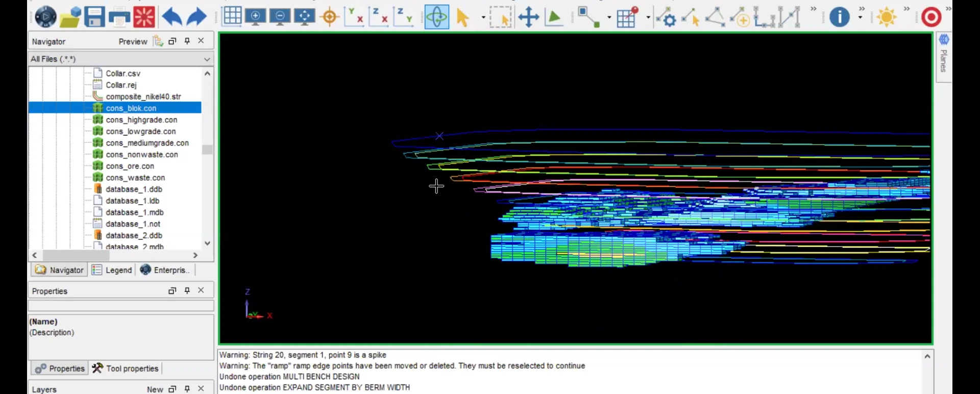Image resolution: width=980 pixels, height=394 pixels.
Task: Select cons_highgrade.con in file tree
Action: tap(141, 120)
